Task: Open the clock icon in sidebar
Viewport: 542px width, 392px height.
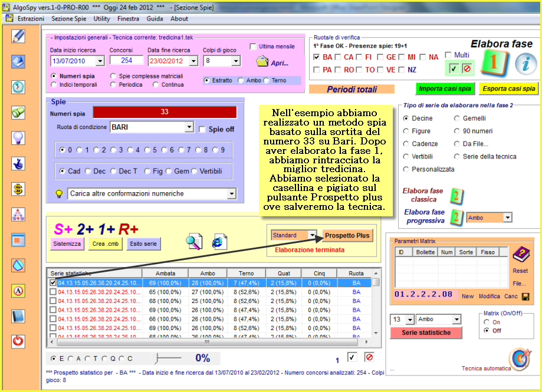Action: click(18, 87)
